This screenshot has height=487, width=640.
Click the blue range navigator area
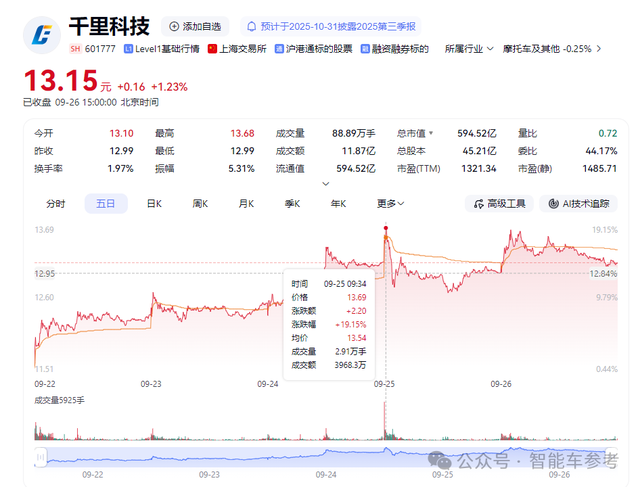(x=326, y=457)
